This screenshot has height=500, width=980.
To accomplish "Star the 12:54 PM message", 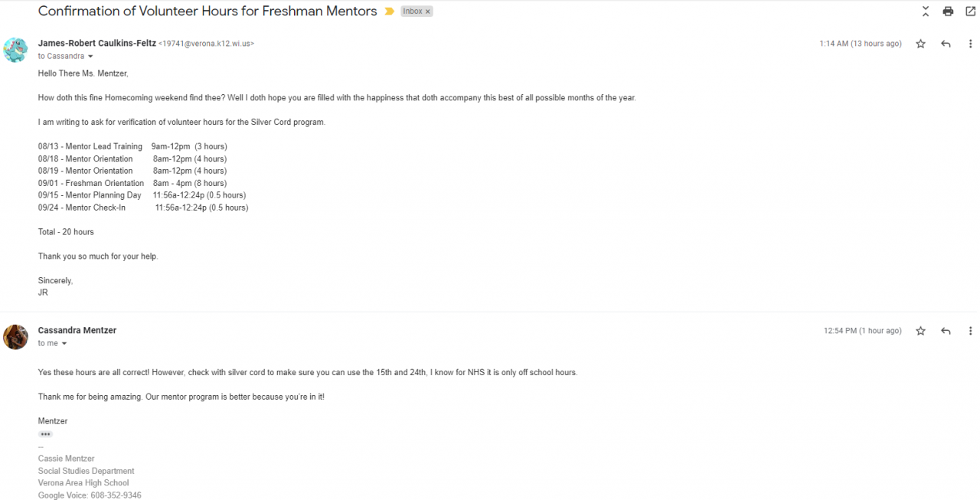I will coord(920,332).
